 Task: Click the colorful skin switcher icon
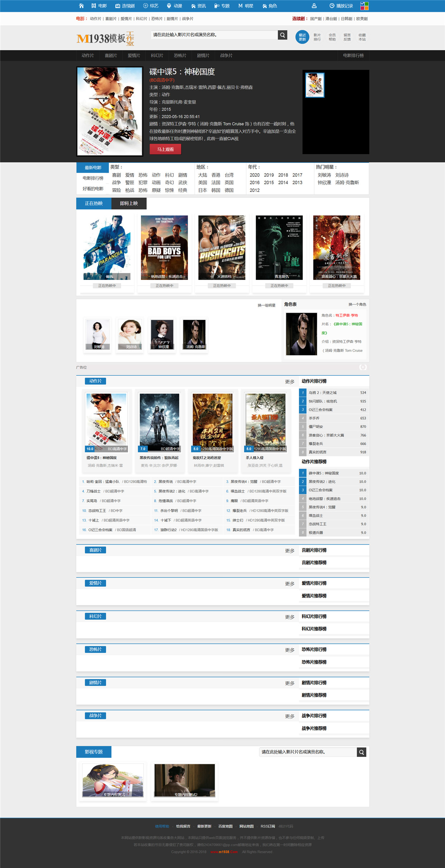(x=364, y=6)
